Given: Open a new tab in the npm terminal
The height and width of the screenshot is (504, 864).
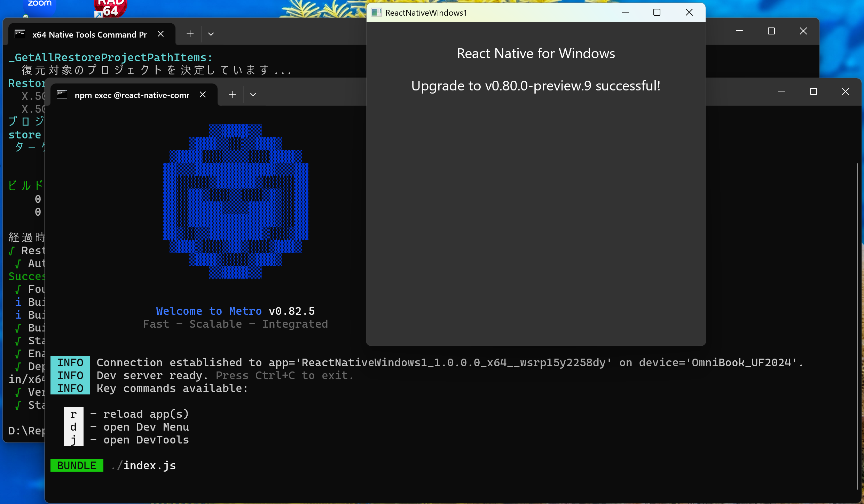Looking at the screenshot, I should [x=232, y=94].
